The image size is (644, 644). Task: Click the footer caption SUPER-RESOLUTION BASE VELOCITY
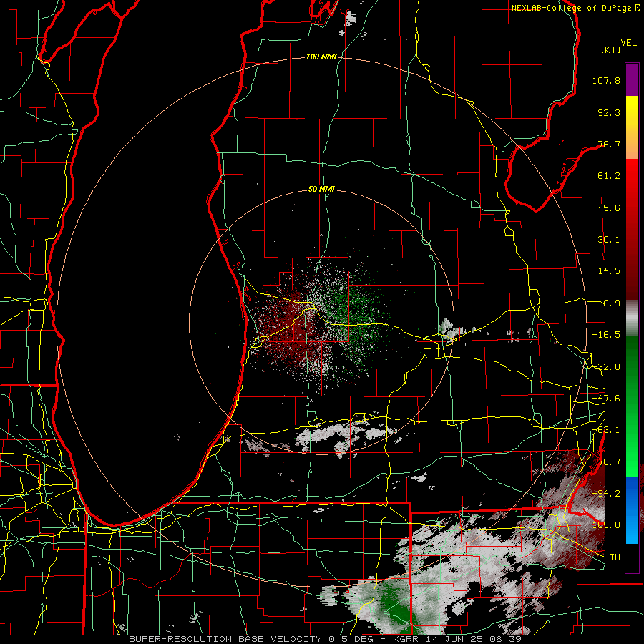[x=225, y=639]
